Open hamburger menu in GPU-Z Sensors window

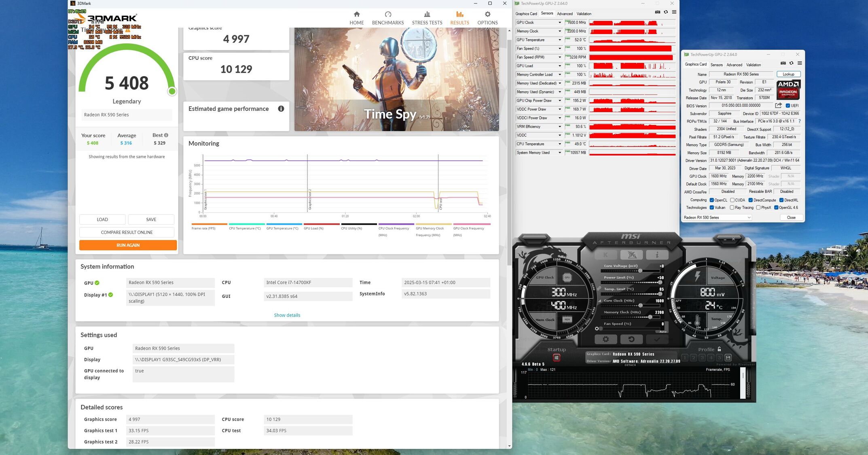(674, 12)
